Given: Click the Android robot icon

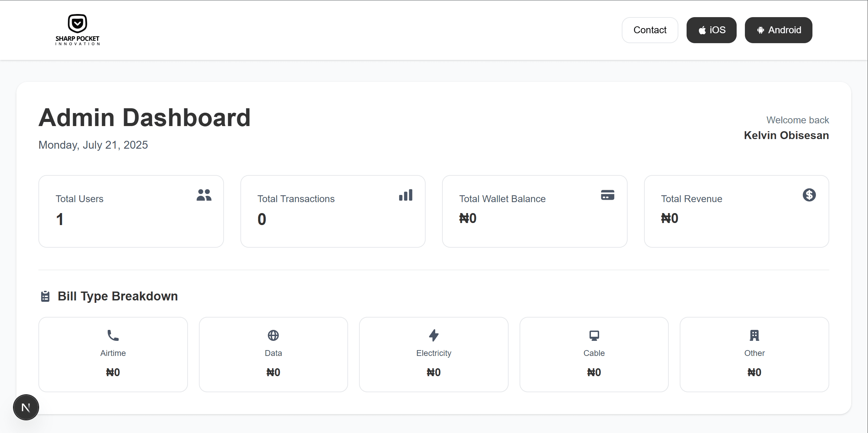Looking at the screenshot, I should pos(761,30).
